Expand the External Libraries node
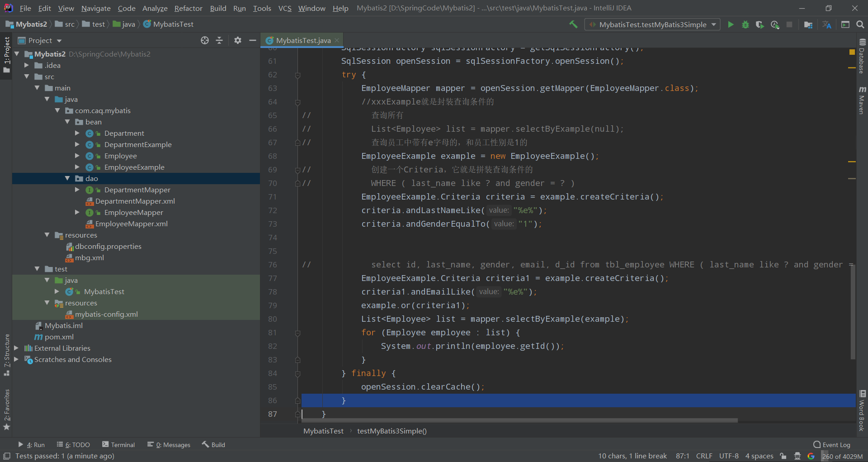Screen dimensions: 868x462 pyautogui.click(x=17, y=348)
